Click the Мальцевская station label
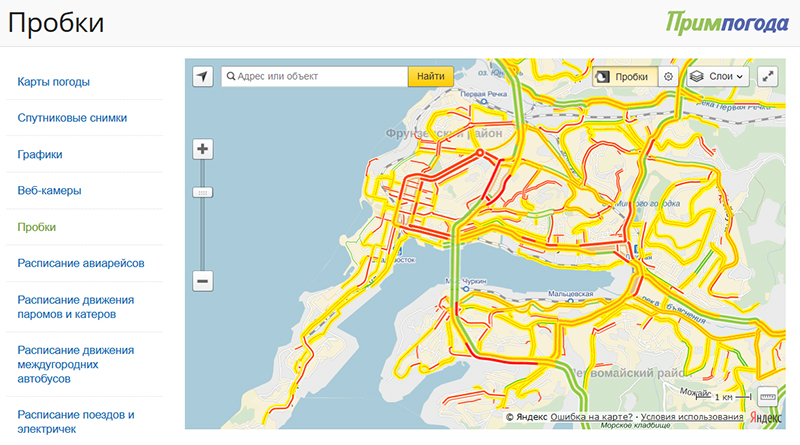Viewport: 800px width, 445px height. point(570,294)
